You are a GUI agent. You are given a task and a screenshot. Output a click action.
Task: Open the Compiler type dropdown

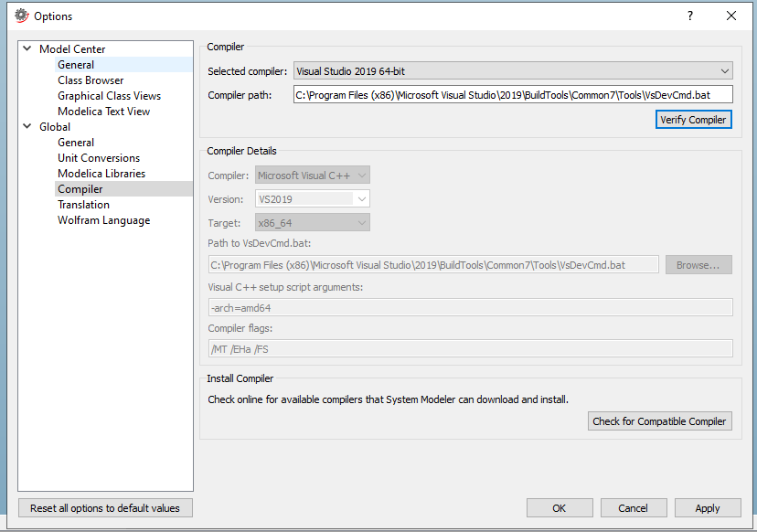click(x=313, y=176)
